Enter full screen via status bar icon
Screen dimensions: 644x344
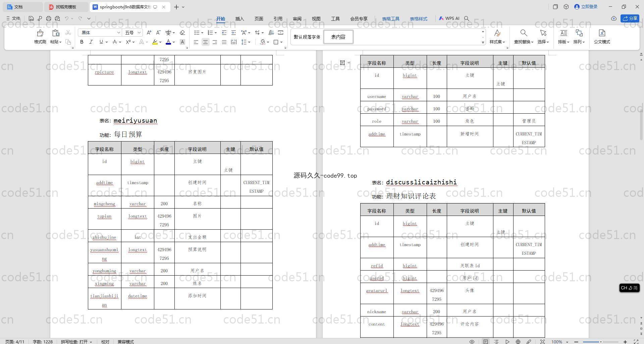pyautogui.click(x=636, y=342)
